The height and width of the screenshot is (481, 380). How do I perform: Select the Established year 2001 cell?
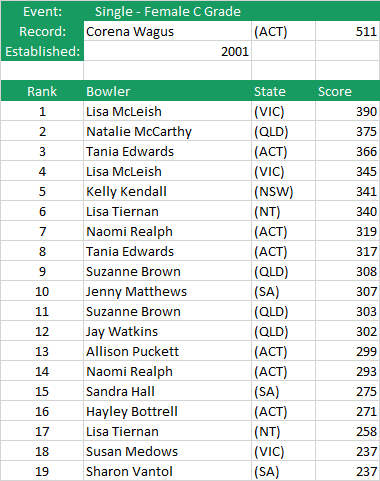tap(167, 51)
